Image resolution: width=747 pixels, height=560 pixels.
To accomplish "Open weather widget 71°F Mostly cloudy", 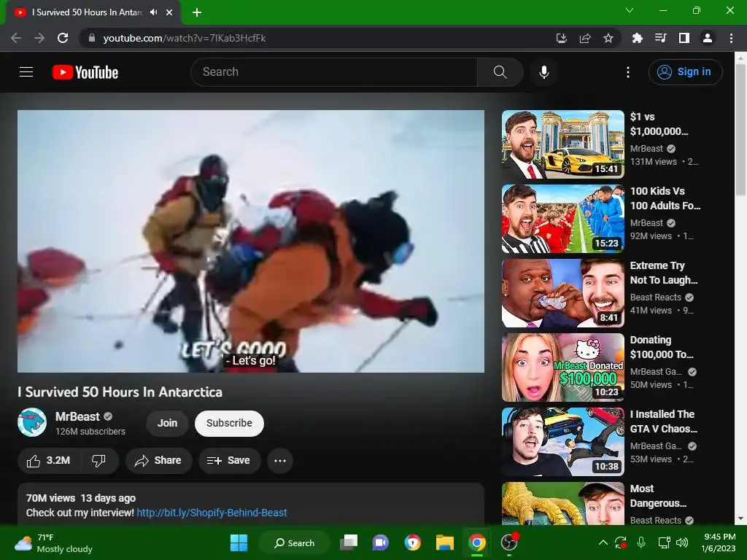I will coord(53,542).
